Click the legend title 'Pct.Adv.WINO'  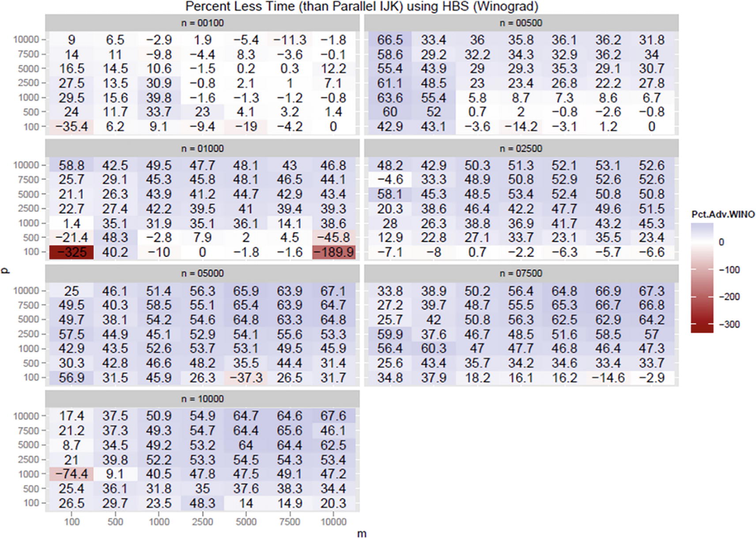[723, 215]
